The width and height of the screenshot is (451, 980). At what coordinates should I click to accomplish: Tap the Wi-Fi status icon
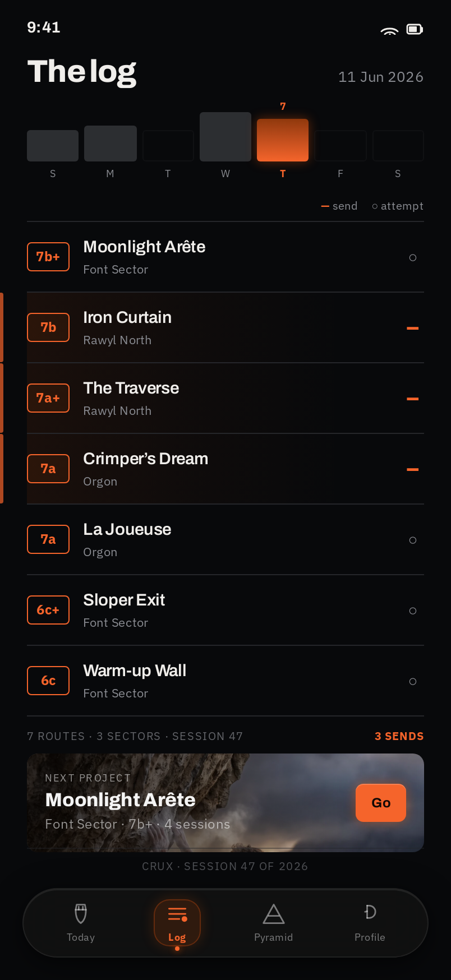389,30
